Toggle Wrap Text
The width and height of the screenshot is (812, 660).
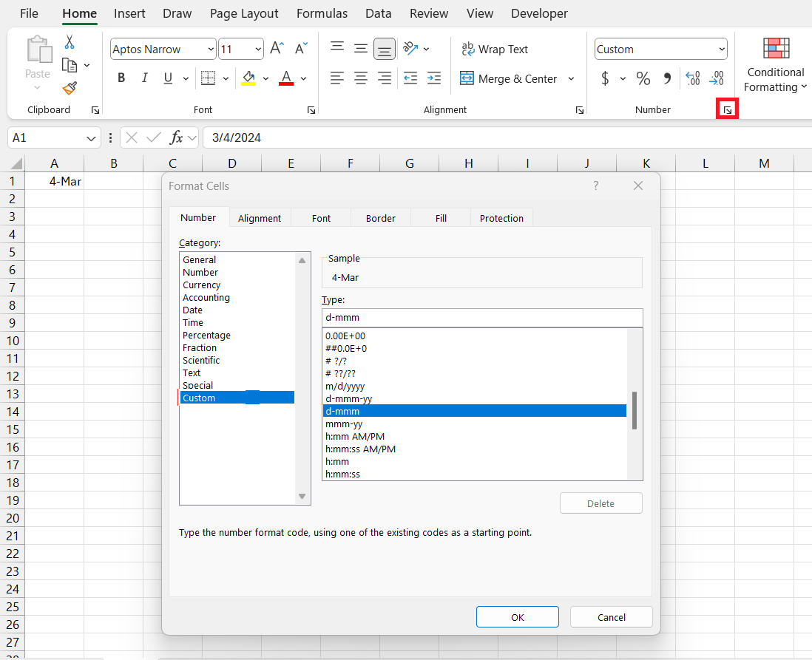[x=495, y=50]
